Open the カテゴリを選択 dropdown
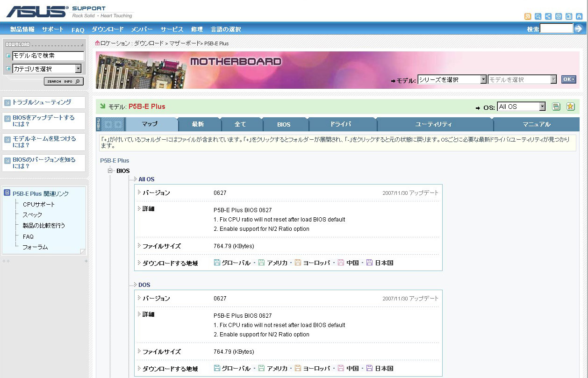This screenshot has width=588, height=378. click(x=47, y=69)
